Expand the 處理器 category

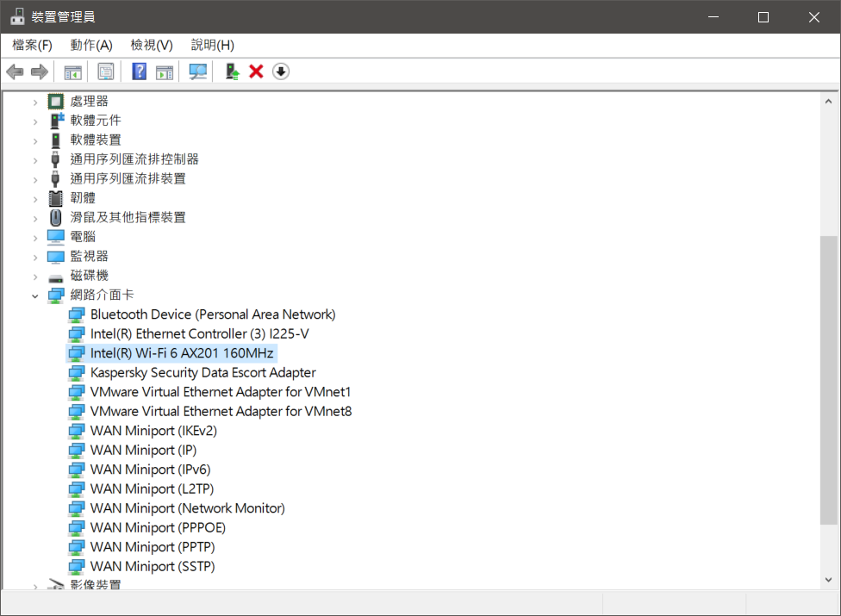pyautogui.click(x=35, y=102)
